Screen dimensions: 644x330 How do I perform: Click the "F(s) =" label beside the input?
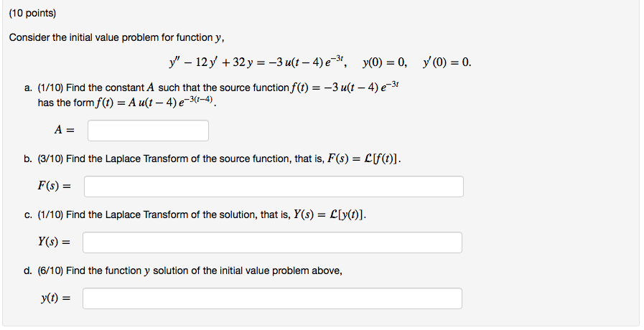tap(55, 186)
